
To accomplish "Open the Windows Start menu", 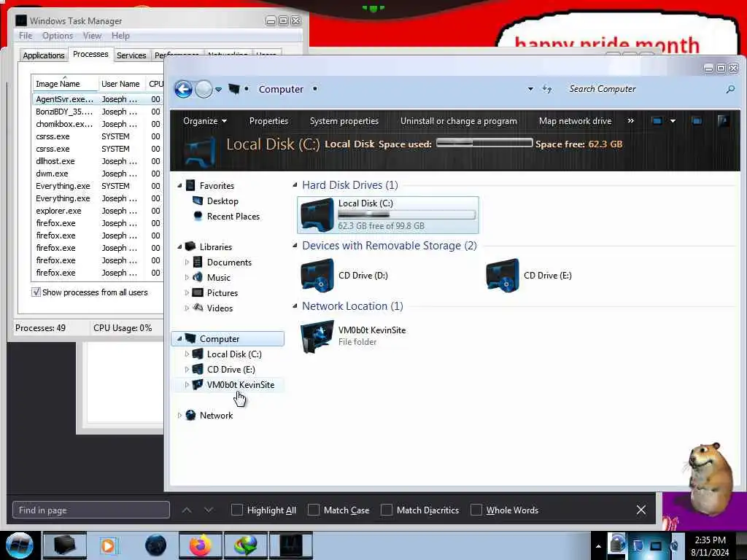I will click(20, 545).
